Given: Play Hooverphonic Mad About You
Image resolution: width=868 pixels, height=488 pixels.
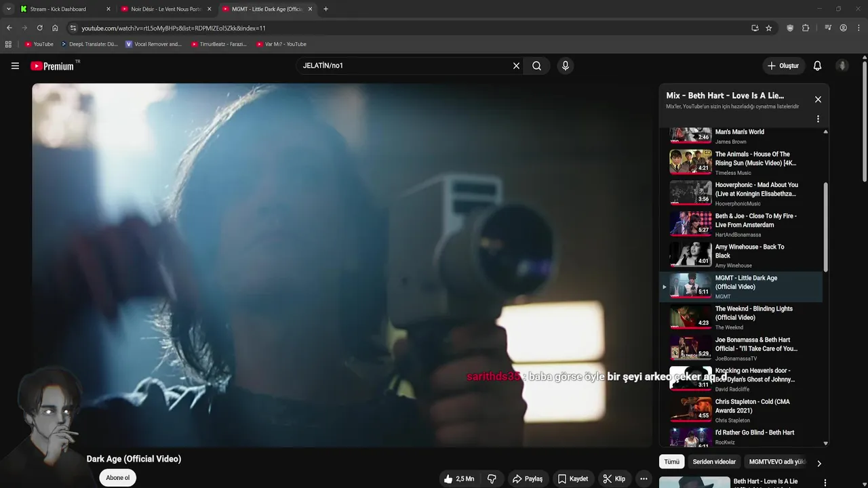Looking at the screenshot, I should [741, 194].
